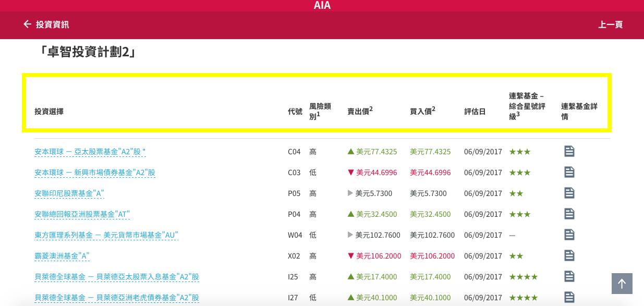Open 東方匯理系列基金 美元貨幣市場基金 link
This screenshot has height=306, width=644.
[106, 235]
